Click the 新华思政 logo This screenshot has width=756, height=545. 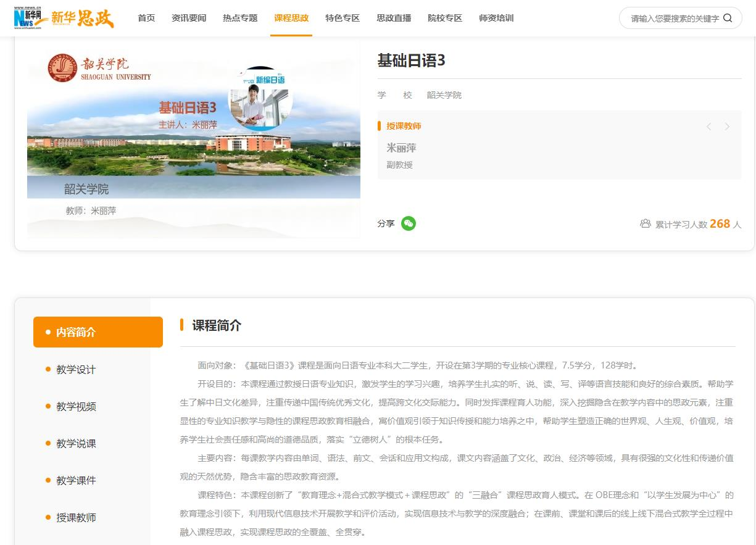point(83,18)
